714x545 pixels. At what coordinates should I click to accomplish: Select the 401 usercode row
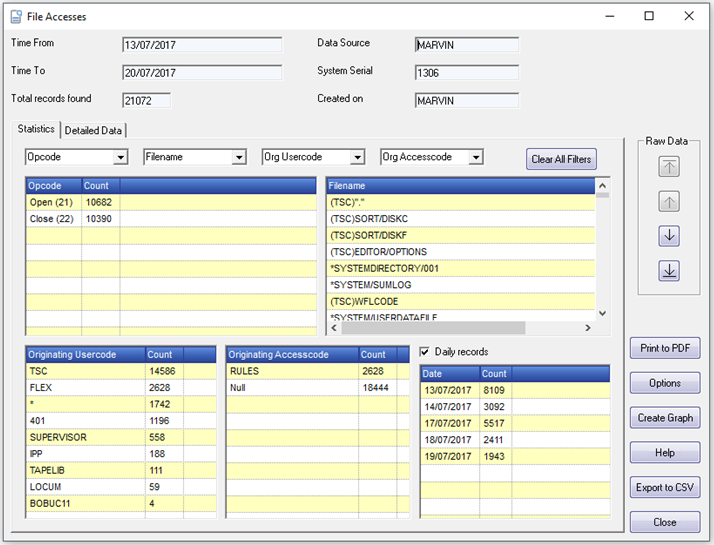tap(121, 421)
